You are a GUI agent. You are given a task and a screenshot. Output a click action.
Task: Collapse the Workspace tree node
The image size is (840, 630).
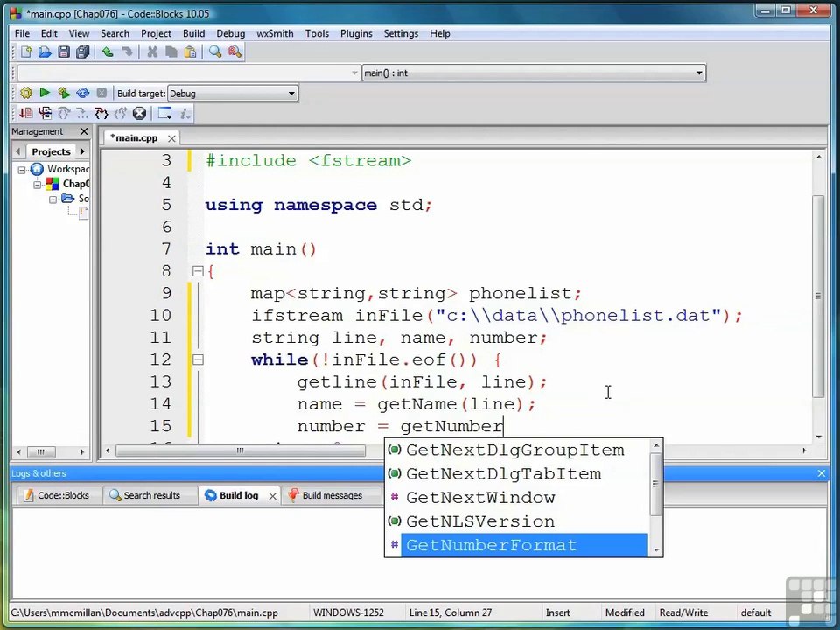pyautogui.click(x=22, y=170)
